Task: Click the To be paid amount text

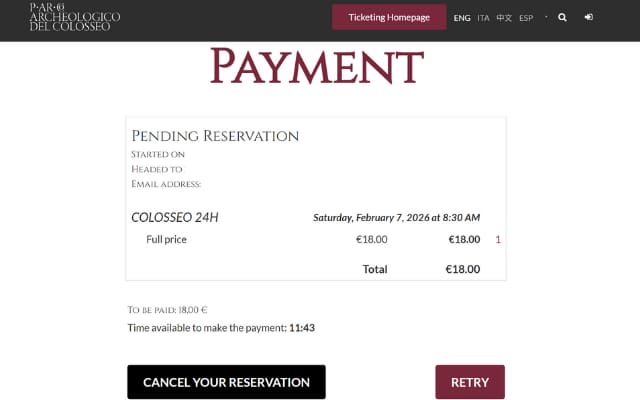Action: [x=168, y=310]
